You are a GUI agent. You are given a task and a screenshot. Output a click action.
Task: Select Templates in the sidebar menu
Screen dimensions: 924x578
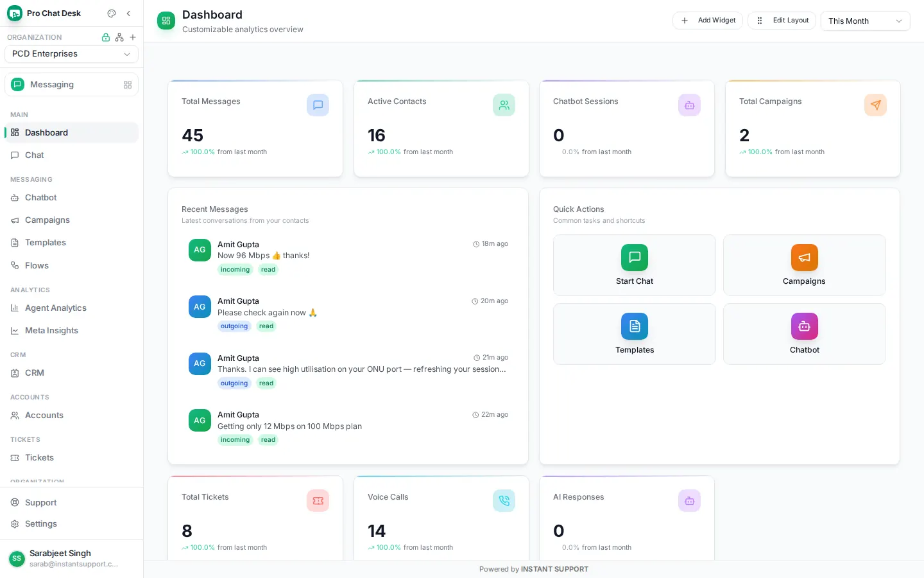coord(71,243)
